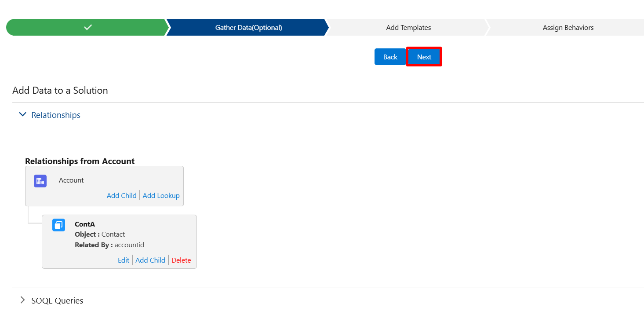Click the ContA relationship icon
Screen dimensions: 644x322
[58, 225]
